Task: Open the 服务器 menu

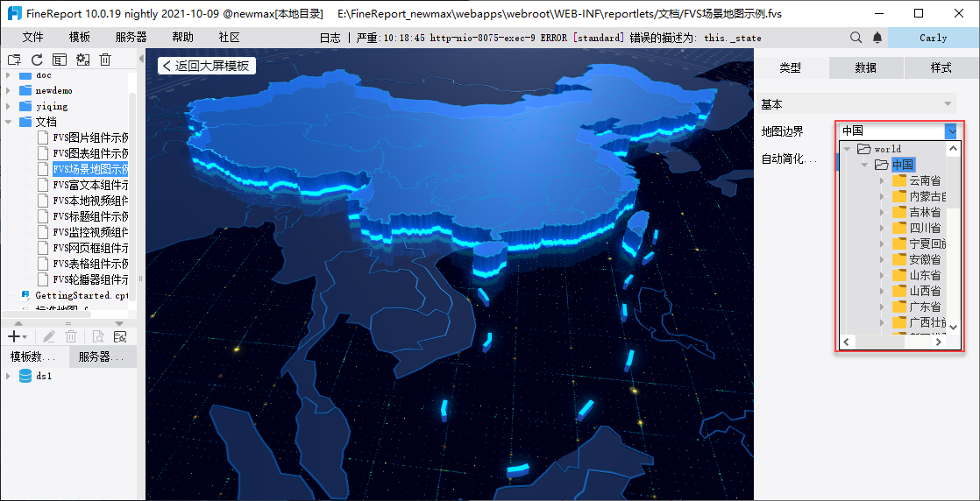Action: click(131, 38)
